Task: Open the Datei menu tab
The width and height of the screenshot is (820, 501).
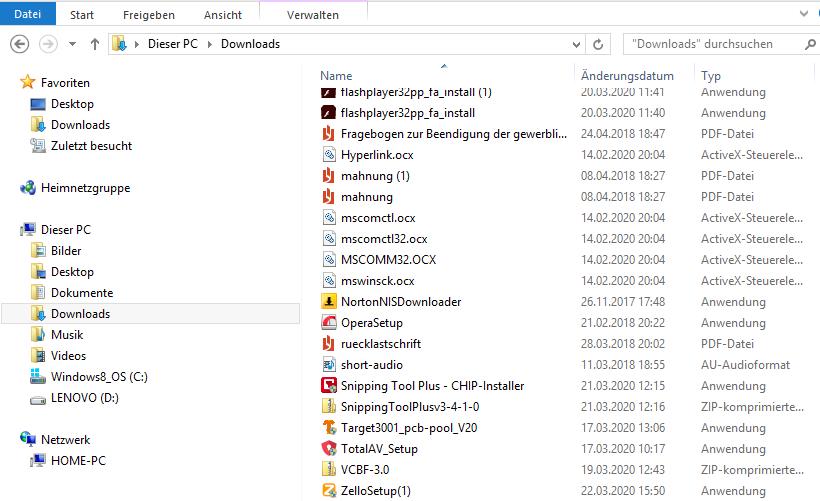Action: pos(28,14)
